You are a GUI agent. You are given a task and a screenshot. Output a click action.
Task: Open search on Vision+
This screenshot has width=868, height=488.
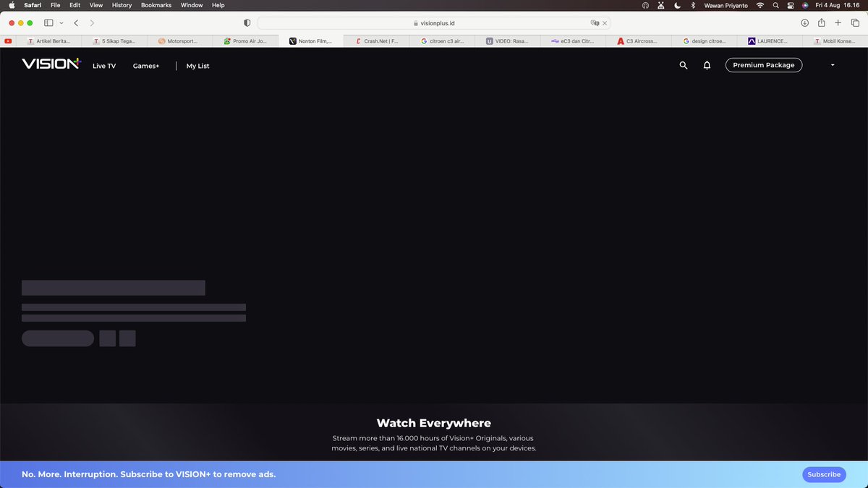pos(683,65)
